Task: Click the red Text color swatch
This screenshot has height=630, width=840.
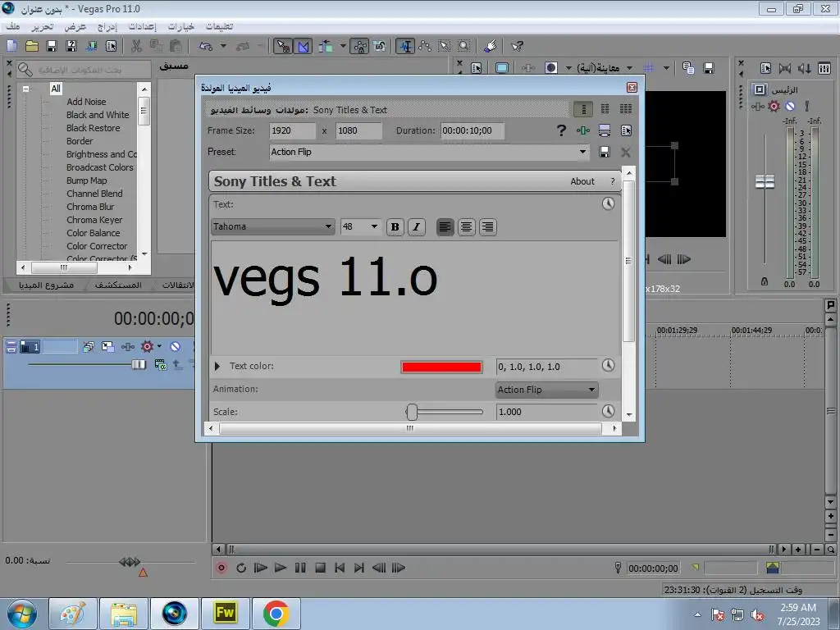Action: pyautogui.click(x=441, y=367)
